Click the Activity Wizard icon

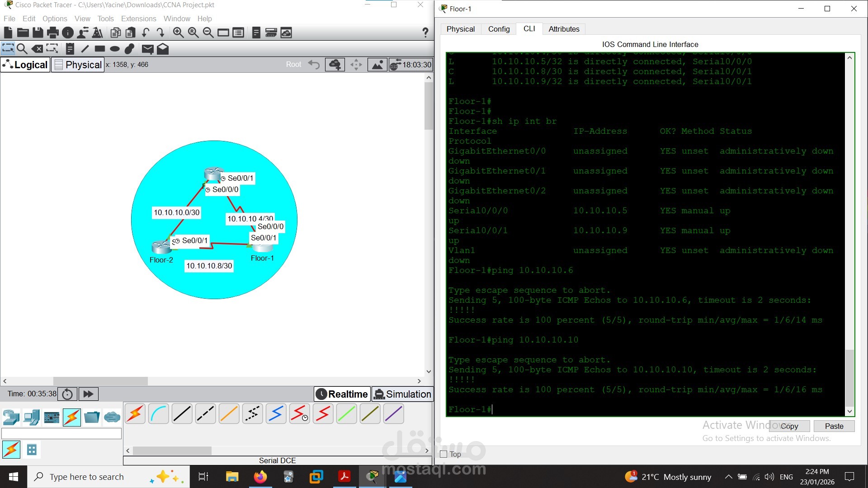click(x=97, y=33)
